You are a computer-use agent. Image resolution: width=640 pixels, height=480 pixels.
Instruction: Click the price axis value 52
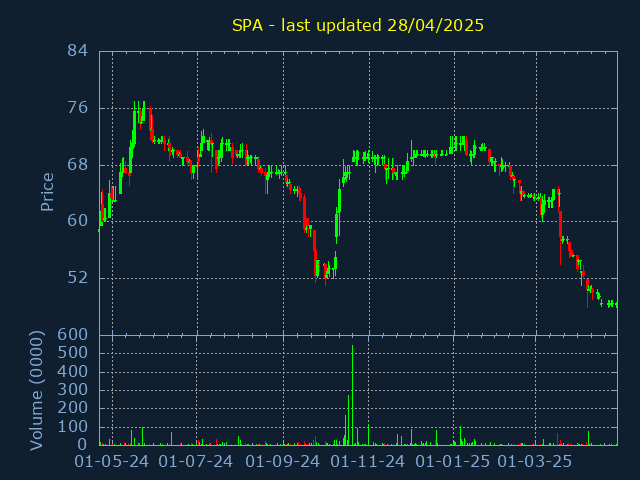click(x=78, y=278)
